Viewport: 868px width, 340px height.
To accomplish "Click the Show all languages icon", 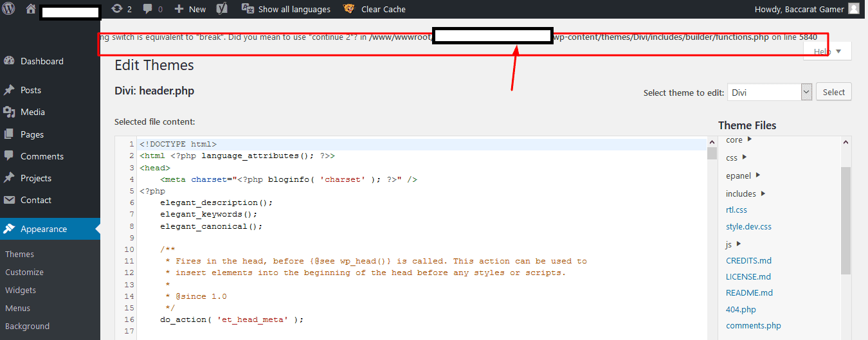I will point(248,9).
